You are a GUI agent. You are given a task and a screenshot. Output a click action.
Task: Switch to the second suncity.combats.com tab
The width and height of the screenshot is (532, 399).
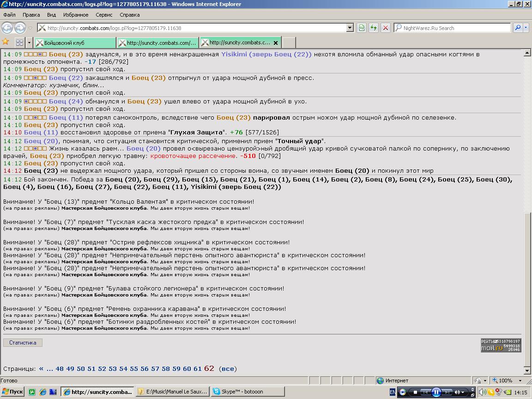coord(158,43)
